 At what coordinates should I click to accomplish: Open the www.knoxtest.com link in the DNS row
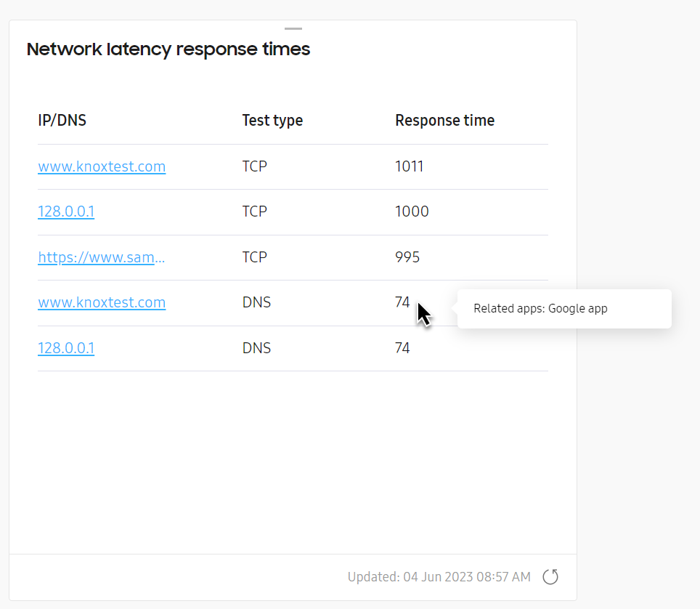(102, 302)
